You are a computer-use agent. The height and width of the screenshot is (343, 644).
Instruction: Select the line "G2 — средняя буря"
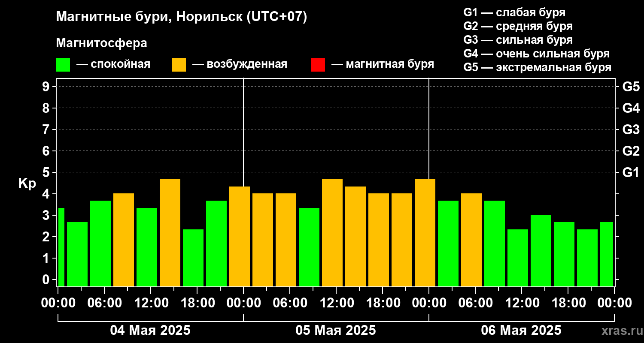pyautogui.click(x=518, y=26)
